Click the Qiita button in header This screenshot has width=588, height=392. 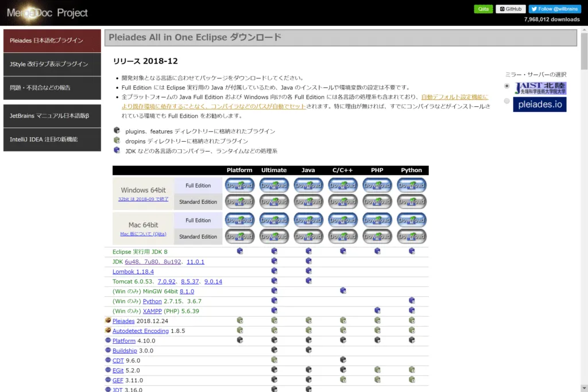point(483,9)
